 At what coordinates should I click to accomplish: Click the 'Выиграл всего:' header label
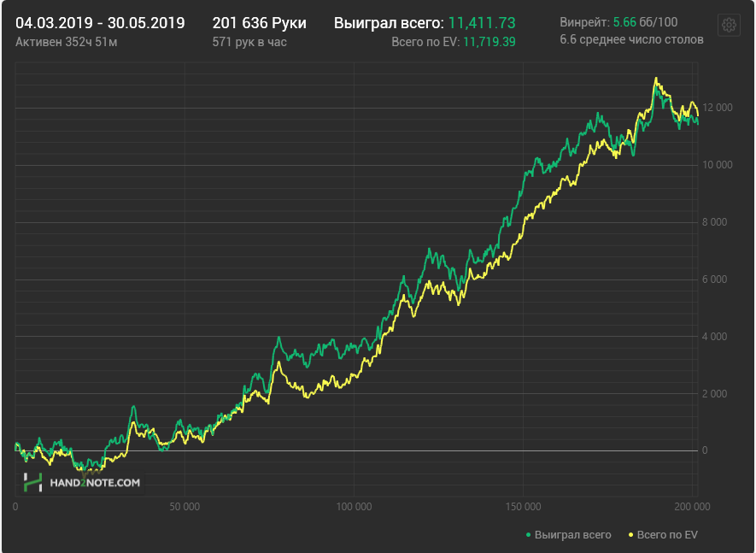tap(389, 23)
